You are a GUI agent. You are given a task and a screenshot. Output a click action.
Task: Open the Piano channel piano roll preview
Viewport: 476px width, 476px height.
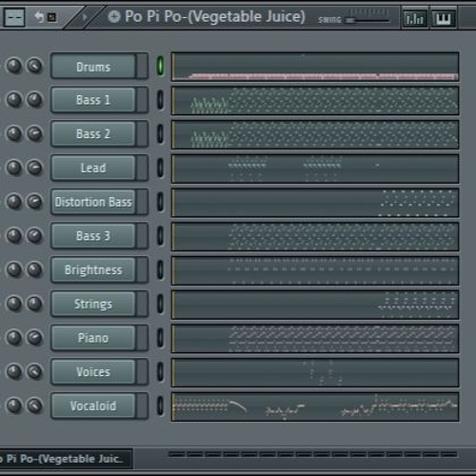tap(315, 339)
